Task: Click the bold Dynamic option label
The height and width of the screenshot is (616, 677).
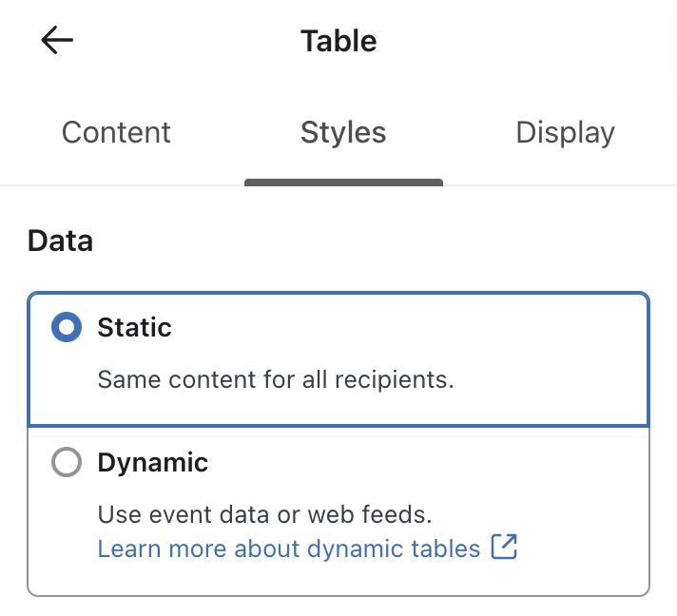Action: [x=152, y=463]
